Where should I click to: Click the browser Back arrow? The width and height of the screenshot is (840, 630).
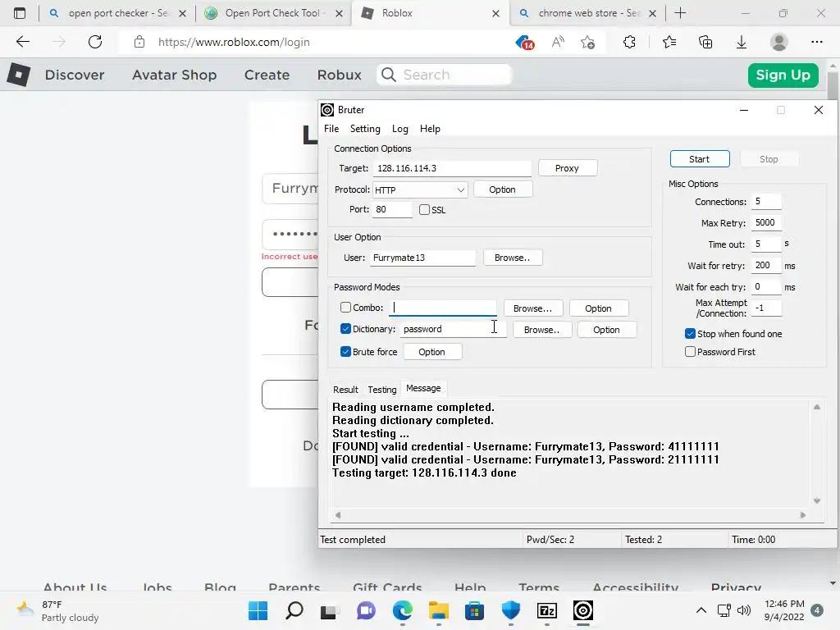(x=23, y=42)
